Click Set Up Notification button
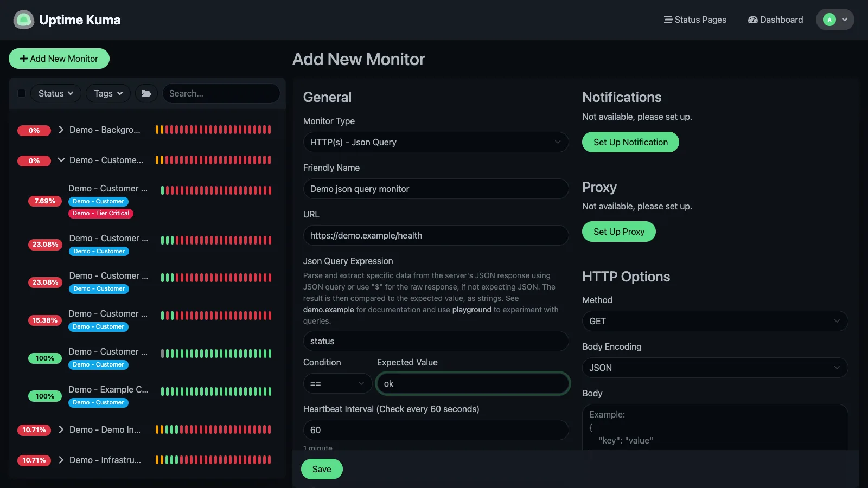The height and width of the screenshot is (488, 868). 630,142
